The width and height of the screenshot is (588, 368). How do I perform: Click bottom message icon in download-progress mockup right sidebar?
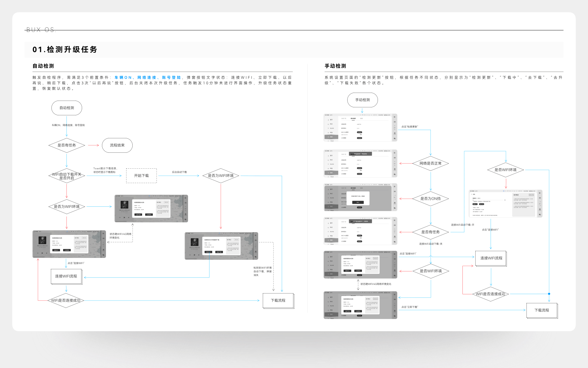[x=540, y=215]
